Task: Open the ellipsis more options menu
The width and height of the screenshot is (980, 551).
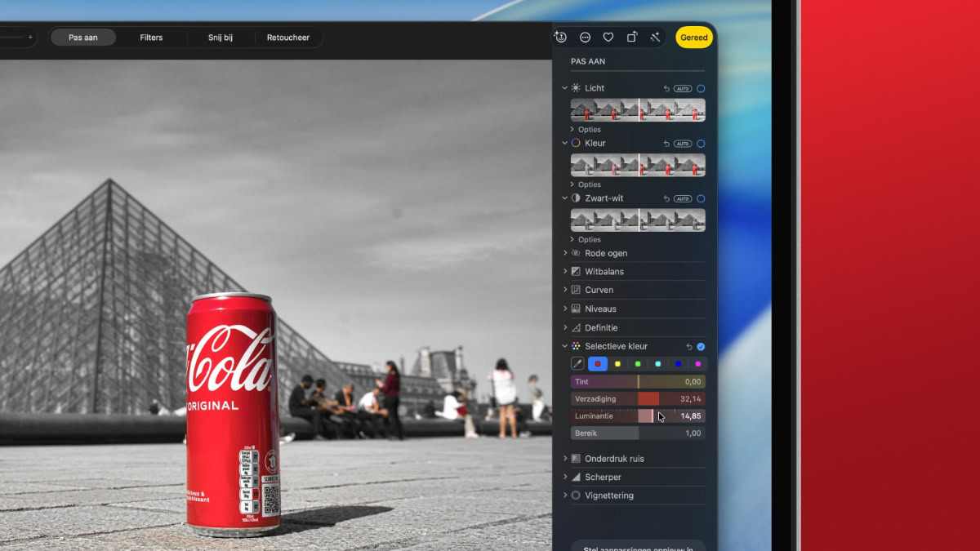Action: tap(585, 38)
